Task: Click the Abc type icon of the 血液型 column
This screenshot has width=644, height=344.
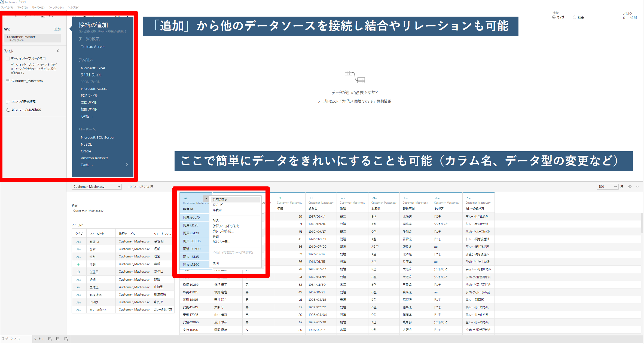Action: point(374,198)
